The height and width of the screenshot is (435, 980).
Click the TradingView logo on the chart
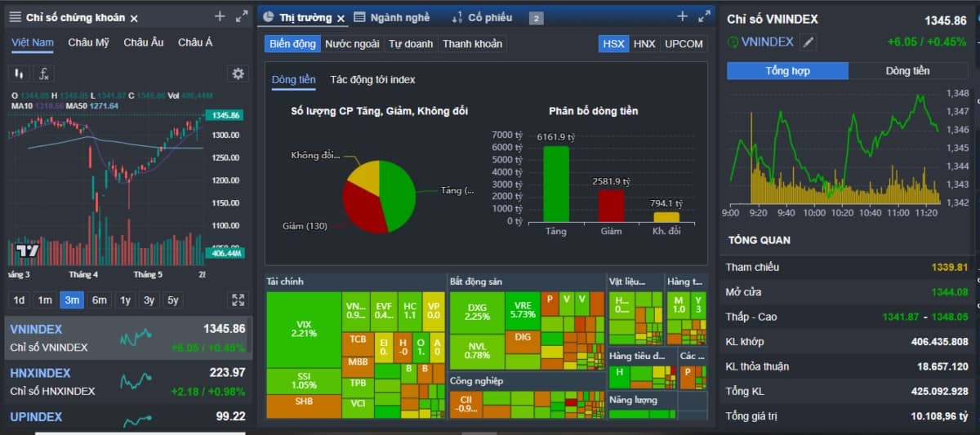coord(27,251)
